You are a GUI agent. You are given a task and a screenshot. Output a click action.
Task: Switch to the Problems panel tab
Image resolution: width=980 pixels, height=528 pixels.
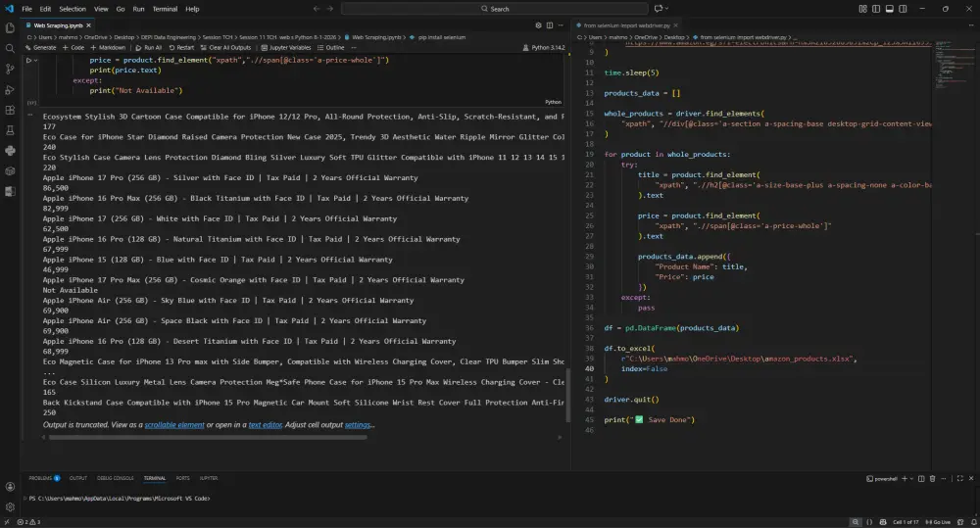point(40,478)
